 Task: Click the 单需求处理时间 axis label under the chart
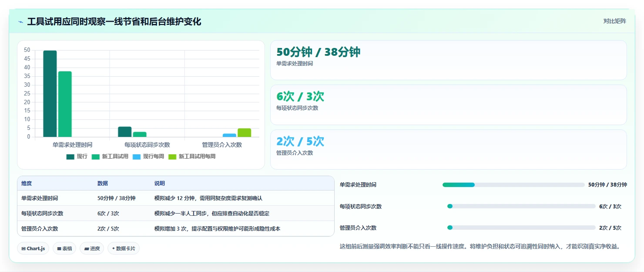72,145
